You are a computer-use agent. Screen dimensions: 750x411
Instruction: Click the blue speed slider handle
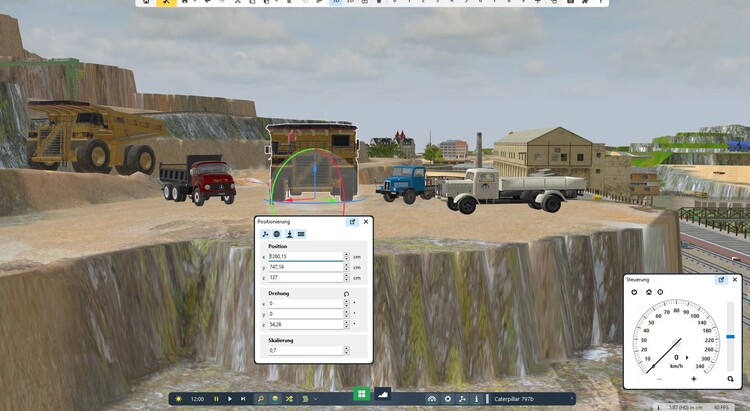(730, 337)
